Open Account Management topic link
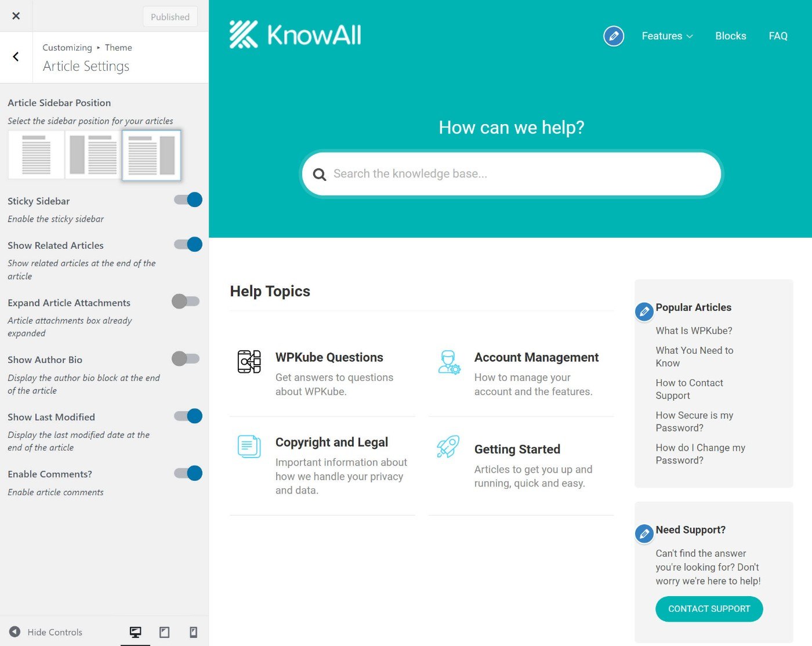Viewport: 812px width, 646px height. point(536,357)
